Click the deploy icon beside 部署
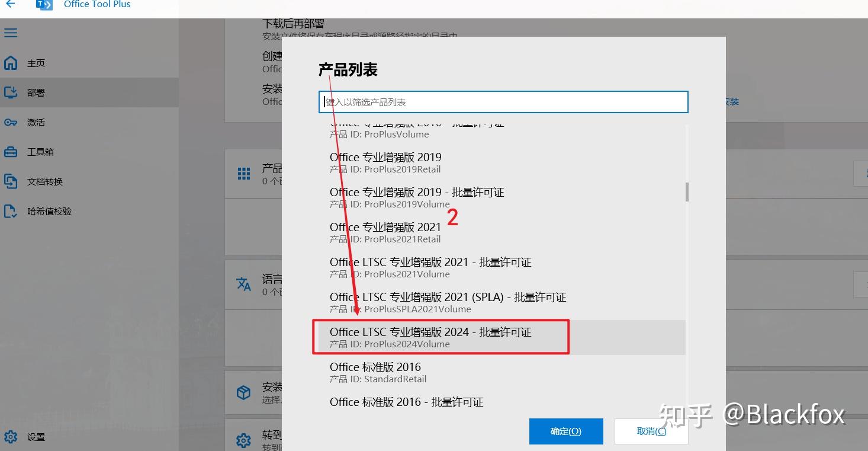The image size is (868, 451). point(11,92)
